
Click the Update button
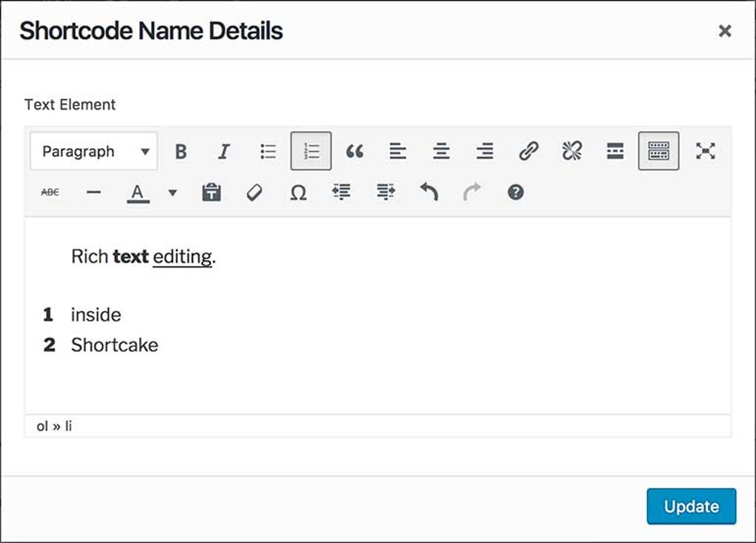691,506
